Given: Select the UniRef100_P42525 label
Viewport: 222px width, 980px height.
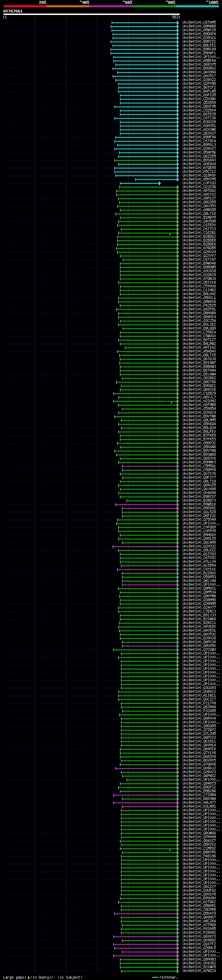Looking at the screenshot, I should (199, 306).
